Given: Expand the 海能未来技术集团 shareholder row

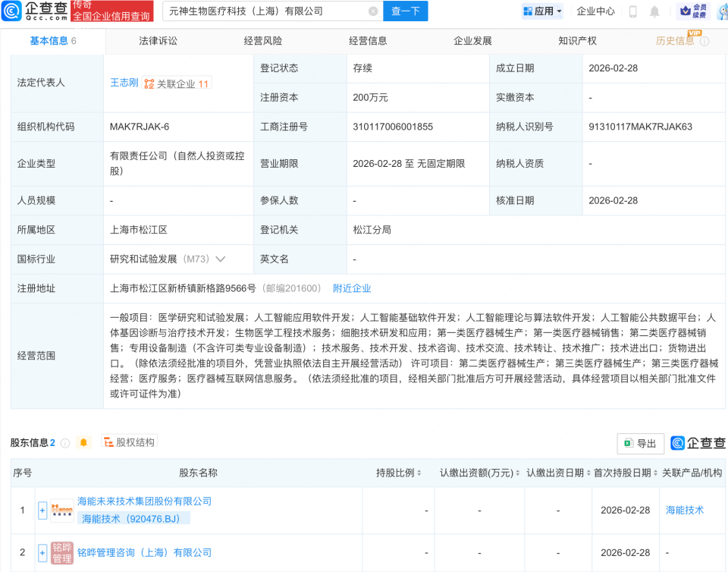Looking at the screenshot, I should 42,510.
